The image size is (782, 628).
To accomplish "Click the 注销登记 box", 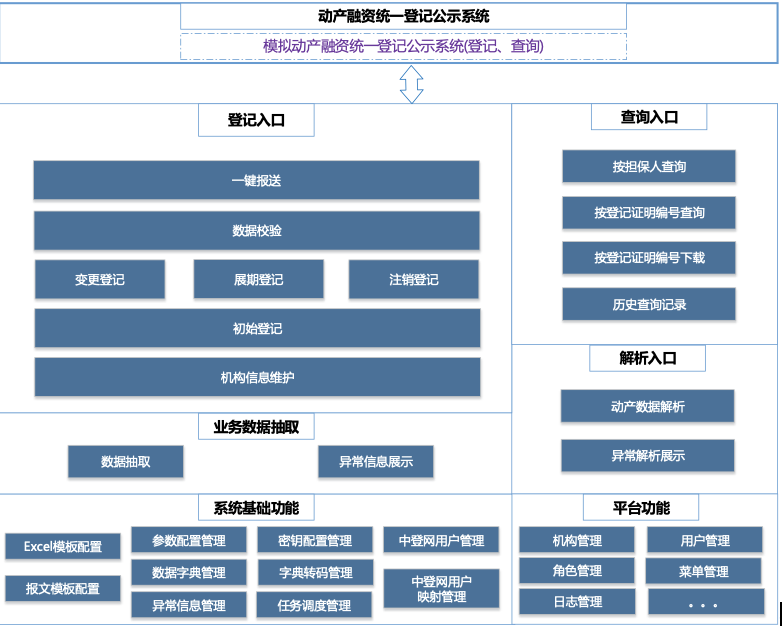I will pyautogui.click(x=414, y=280).
